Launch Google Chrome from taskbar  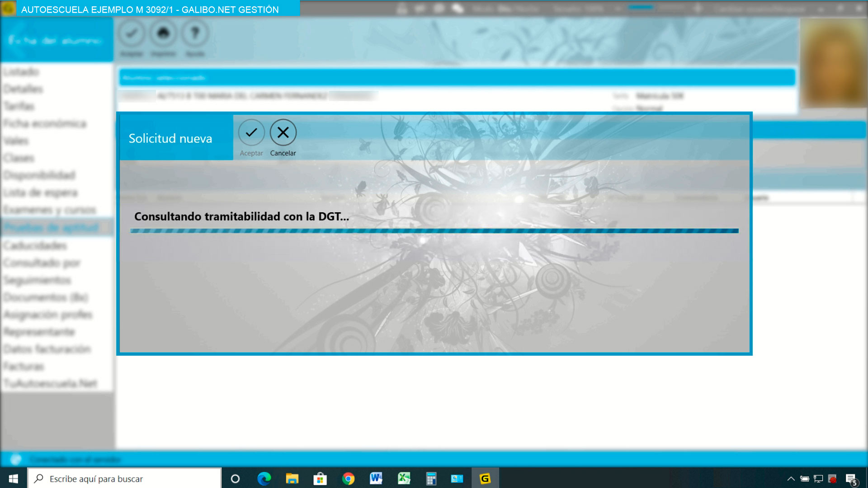click(x=348, y=479)
